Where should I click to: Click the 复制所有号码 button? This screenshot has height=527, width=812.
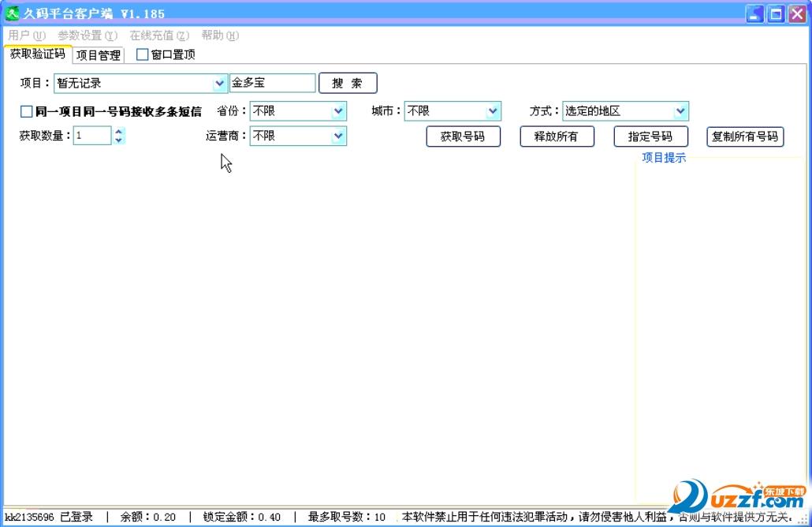(x=744, y=136)
